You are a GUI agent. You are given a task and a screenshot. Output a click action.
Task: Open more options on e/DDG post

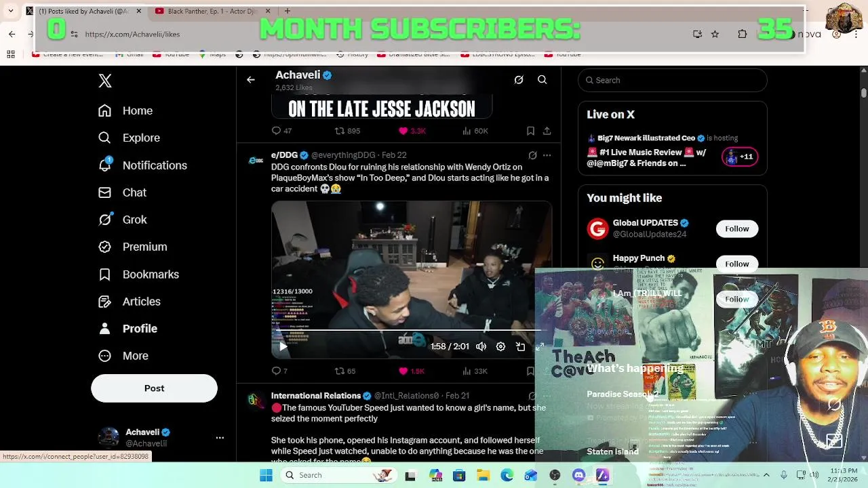pyautogui.click(x=547, y=155)
